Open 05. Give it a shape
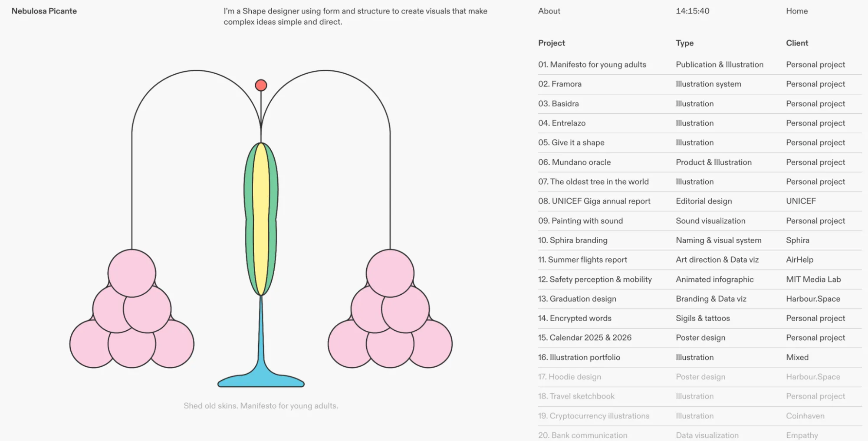Image resolution: width=868 pixels, height=441 pixels. [x=571, y=143]
